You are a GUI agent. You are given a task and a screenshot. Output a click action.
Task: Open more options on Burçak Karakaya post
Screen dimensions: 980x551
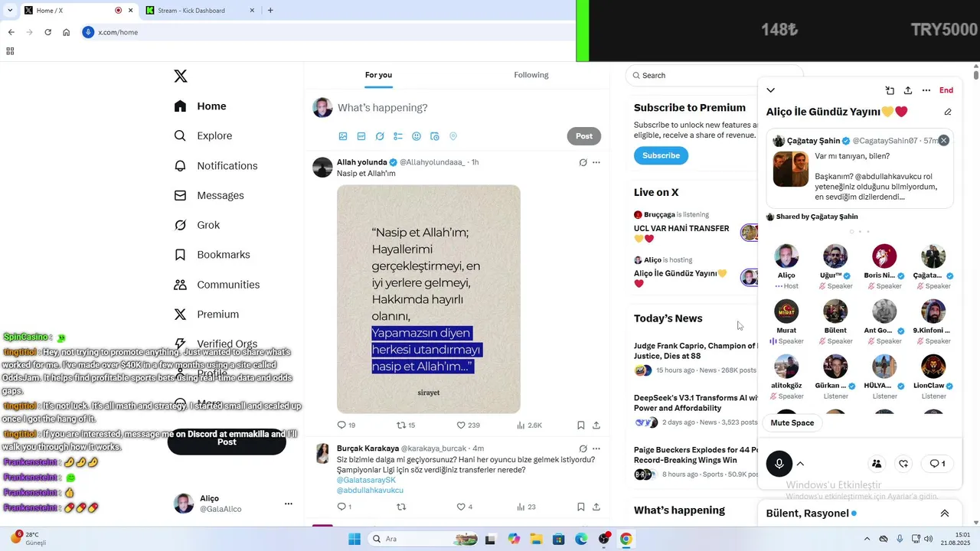click(596, 448)
